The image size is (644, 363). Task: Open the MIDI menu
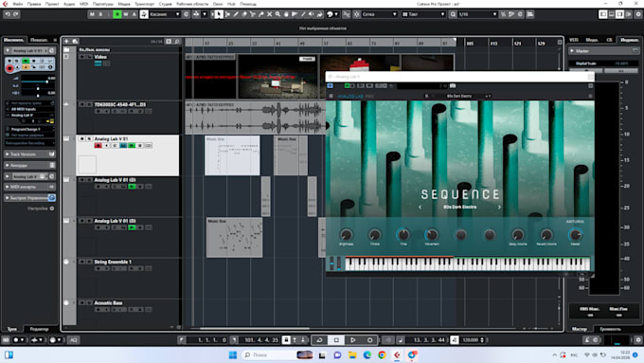click(83, 4)
